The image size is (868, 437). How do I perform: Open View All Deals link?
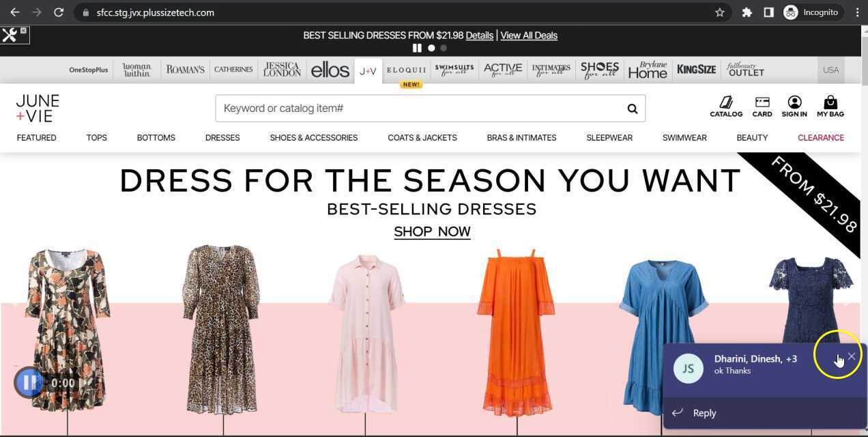tap(529, 36)
